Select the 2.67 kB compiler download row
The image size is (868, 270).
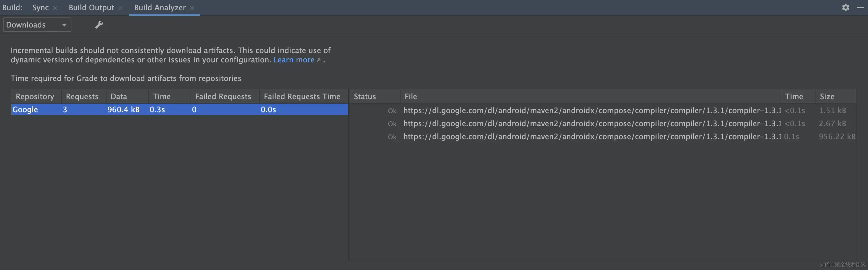[573, 124]
